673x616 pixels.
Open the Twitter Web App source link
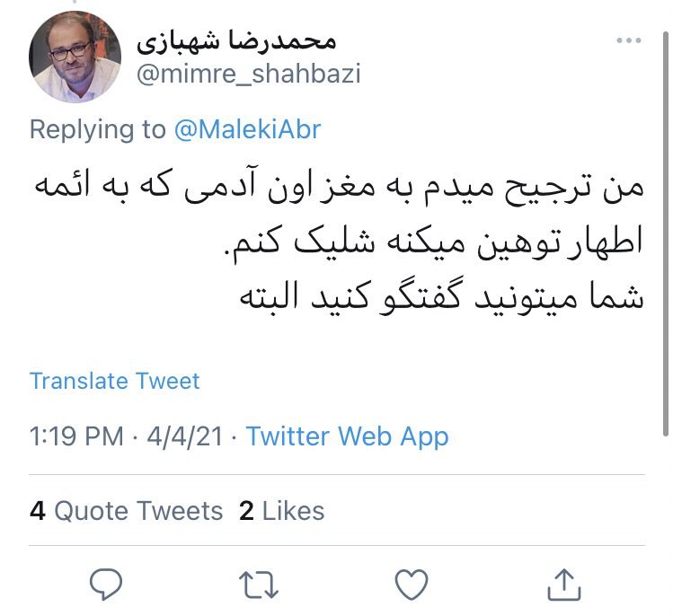[347, 437]
